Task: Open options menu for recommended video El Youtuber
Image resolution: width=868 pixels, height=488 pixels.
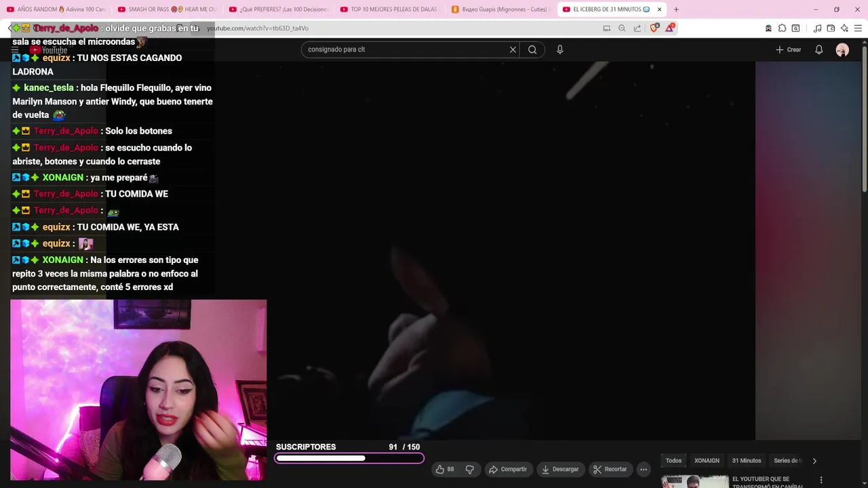Action: pos(821,480)
